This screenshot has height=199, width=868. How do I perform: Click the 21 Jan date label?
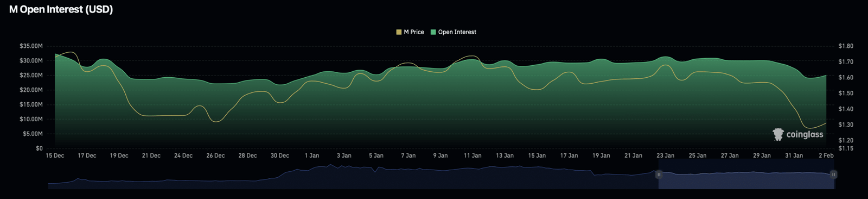[x=633, y=156]
